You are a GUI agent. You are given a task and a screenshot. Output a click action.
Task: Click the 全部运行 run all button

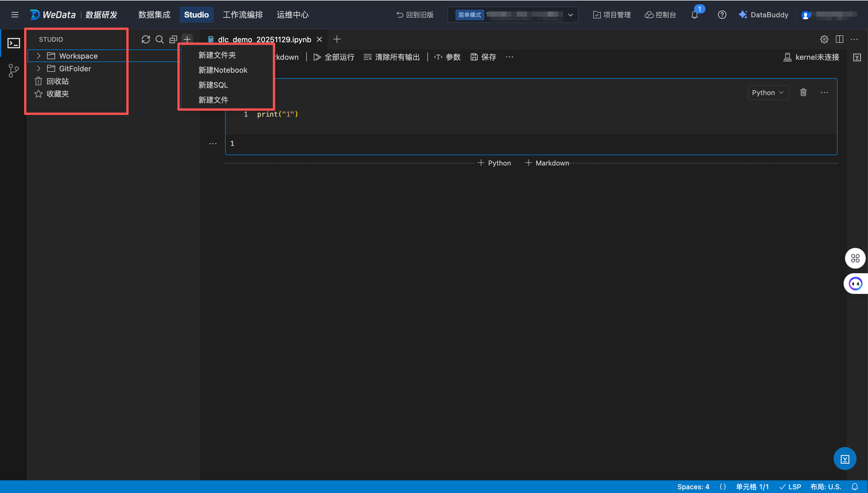(334, 57)
